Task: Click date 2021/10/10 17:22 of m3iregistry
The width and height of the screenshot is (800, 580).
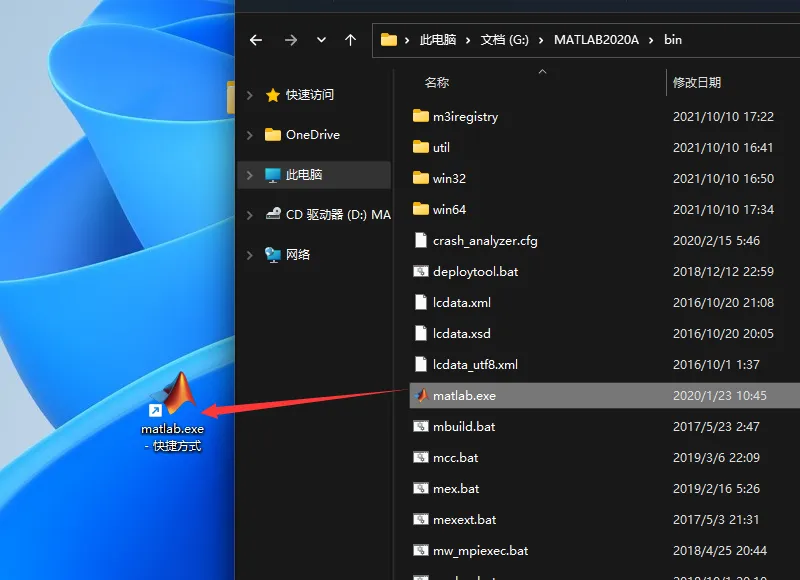Action: 723,117
